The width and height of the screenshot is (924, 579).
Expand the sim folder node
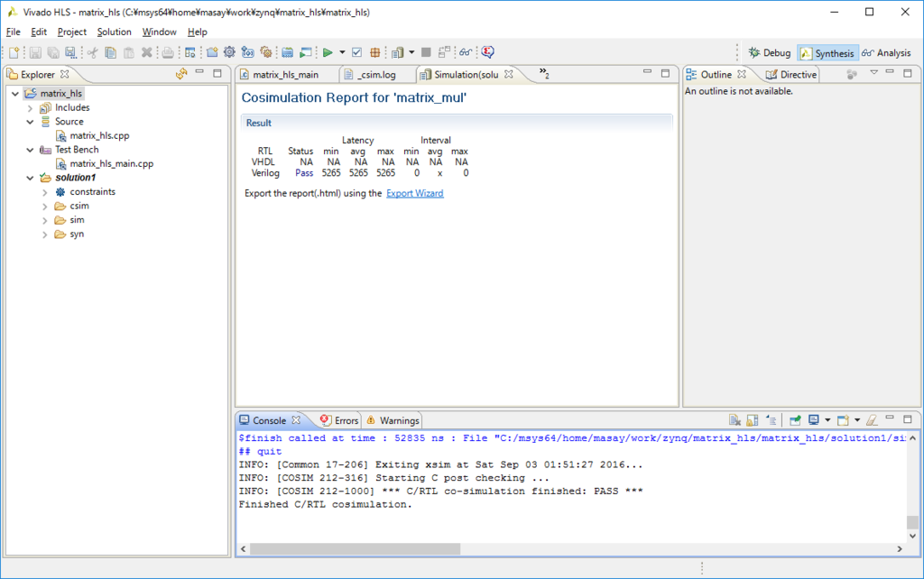coord(45,220)
